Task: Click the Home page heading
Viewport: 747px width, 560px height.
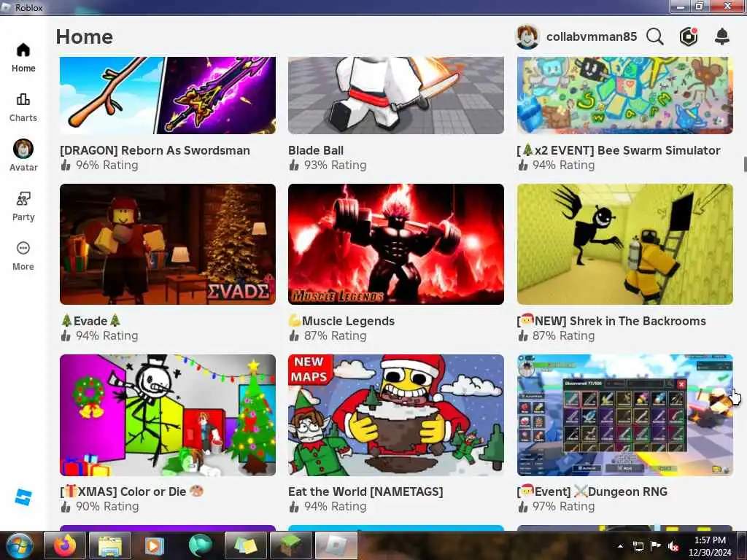Action: (x=85, y=36)
